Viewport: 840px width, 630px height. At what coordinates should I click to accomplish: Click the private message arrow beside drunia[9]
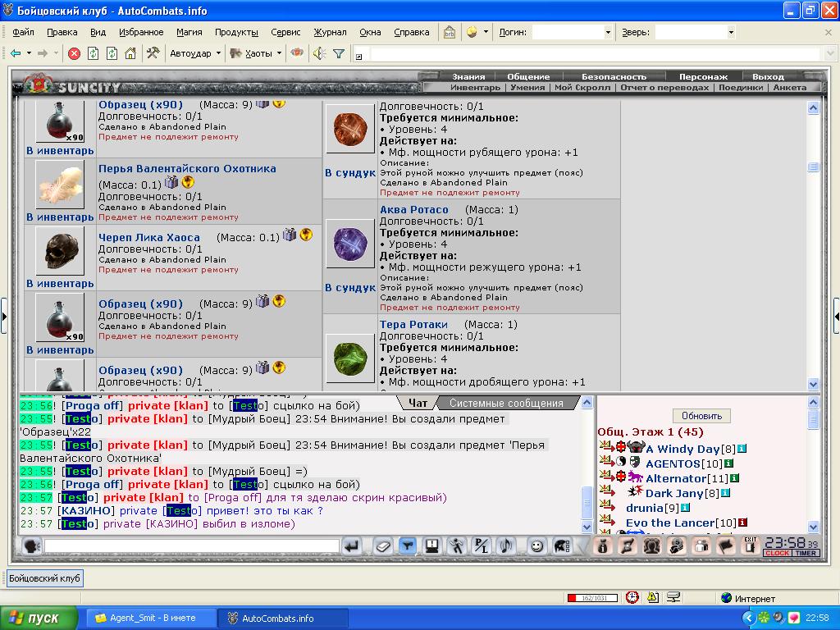tap(607, 504)
